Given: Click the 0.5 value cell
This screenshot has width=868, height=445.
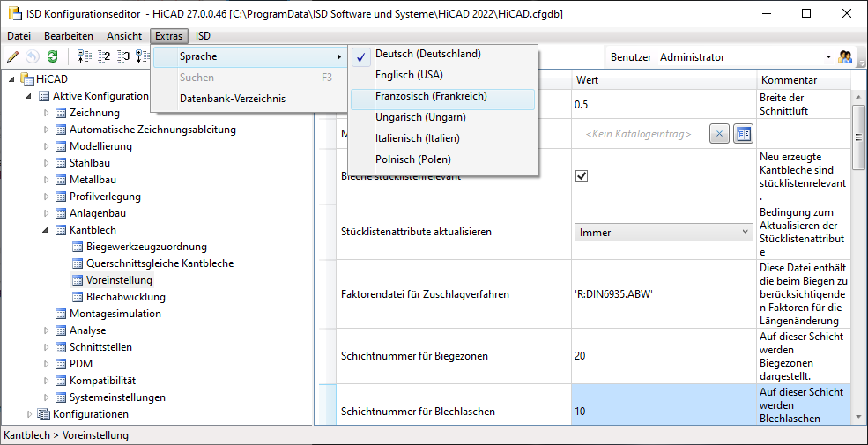Looking at the screenshot, I should (x=664, y=104).
